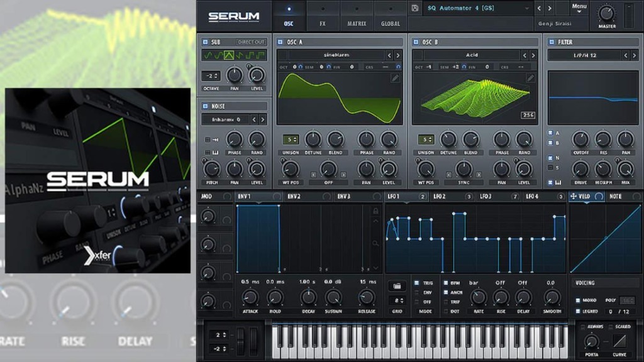
Task: Click the MOD source header
Action: pos(206,197)
